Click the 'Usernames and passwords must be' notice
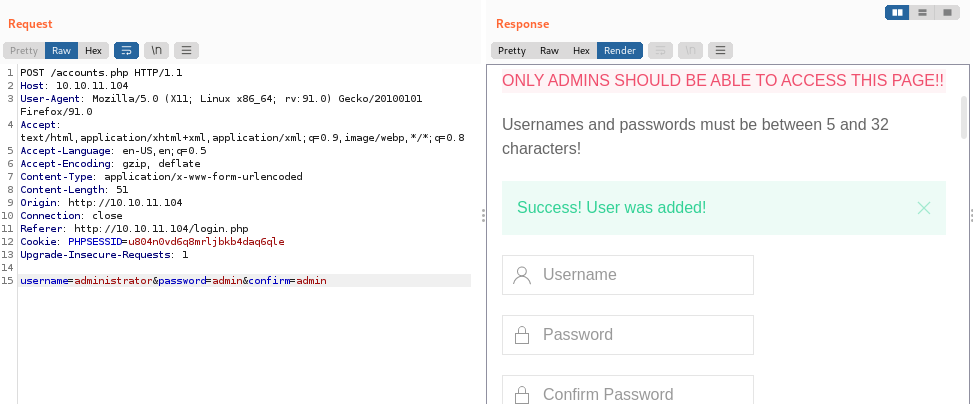 [x=695, y=137]
